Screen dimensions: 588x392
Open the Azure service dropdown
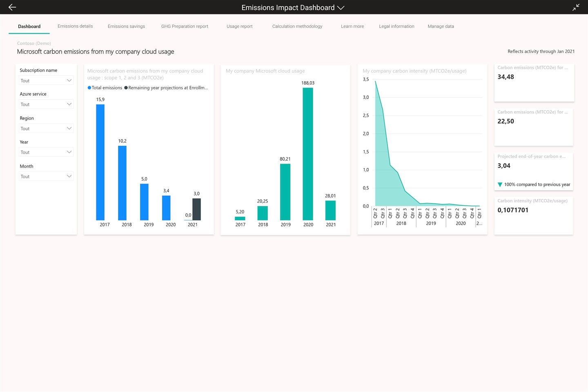46,104
